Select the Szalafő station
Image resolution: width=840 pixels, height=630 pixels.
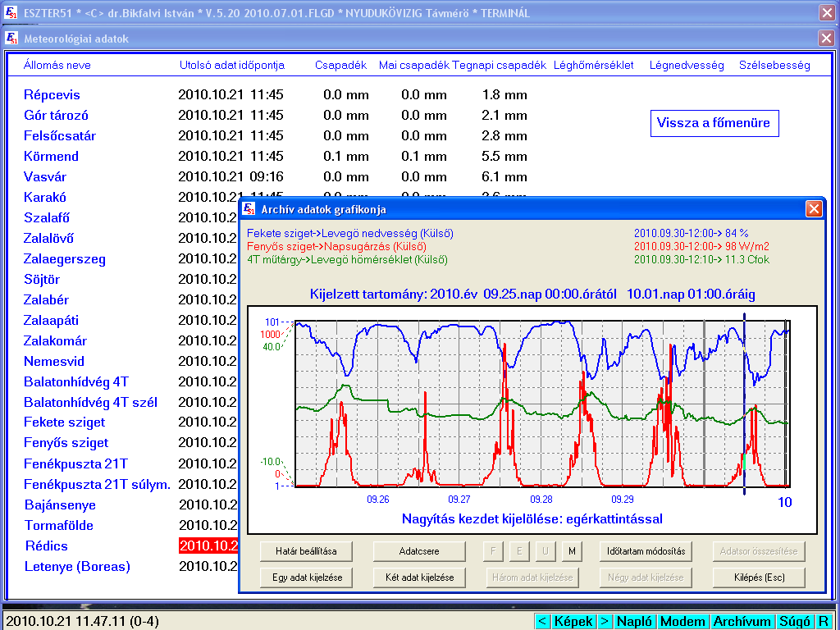(46, 217)
